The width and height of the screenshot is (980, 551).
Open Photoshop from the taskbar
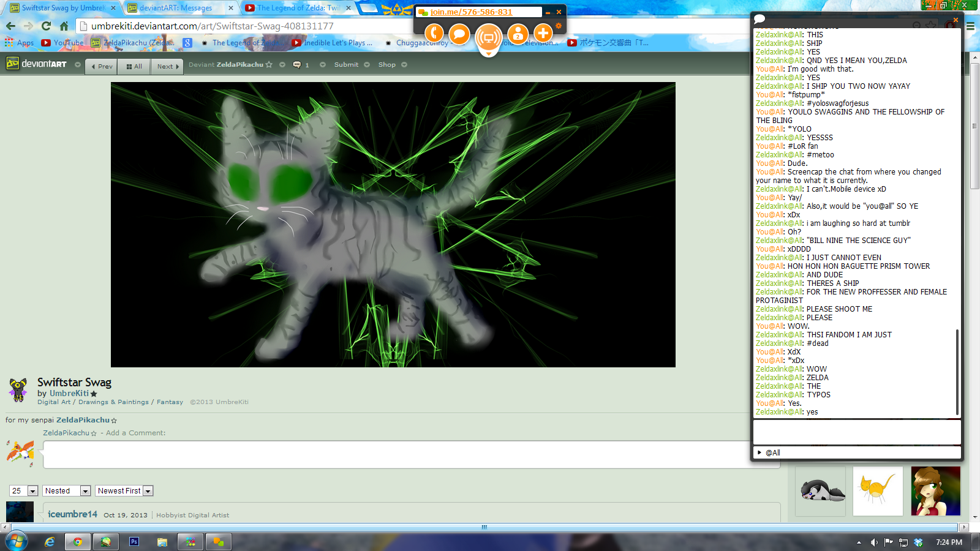134,542
